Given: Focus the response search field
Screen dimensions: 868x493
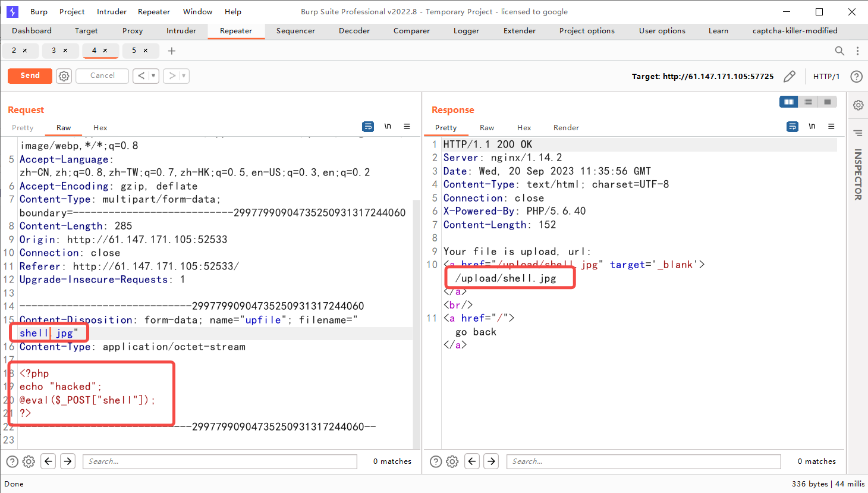Looking at the screenshot, I should [644, 461].
